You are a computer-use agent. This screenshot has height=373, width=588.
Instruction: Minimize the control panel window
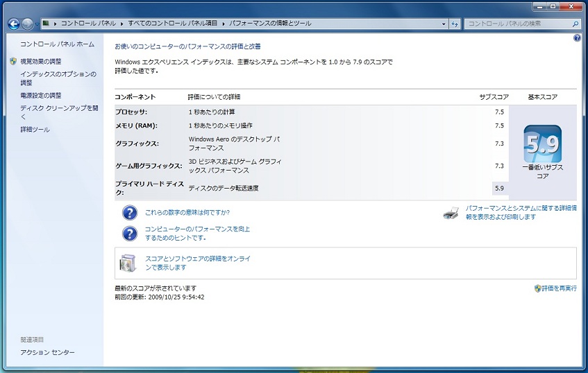click(539, 6)
